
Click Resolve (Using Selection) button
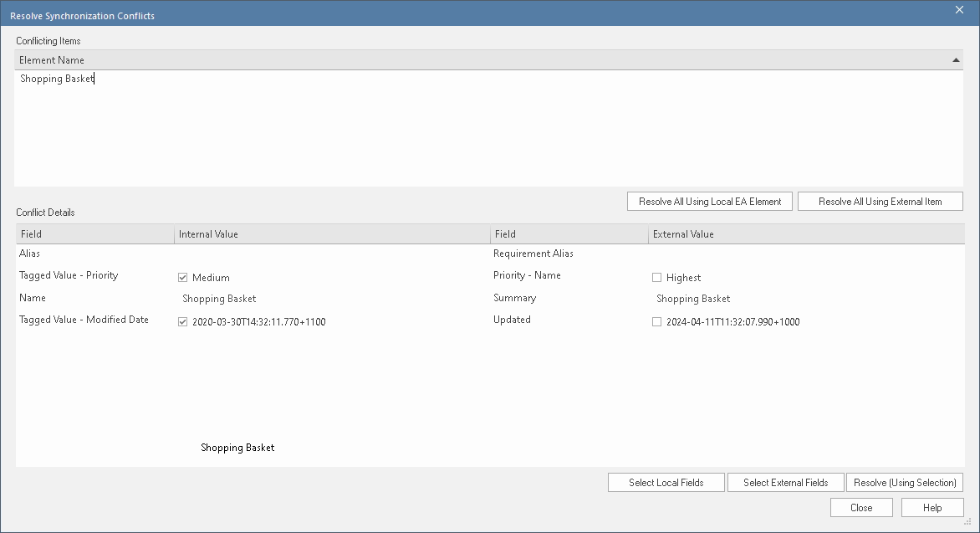905,483
